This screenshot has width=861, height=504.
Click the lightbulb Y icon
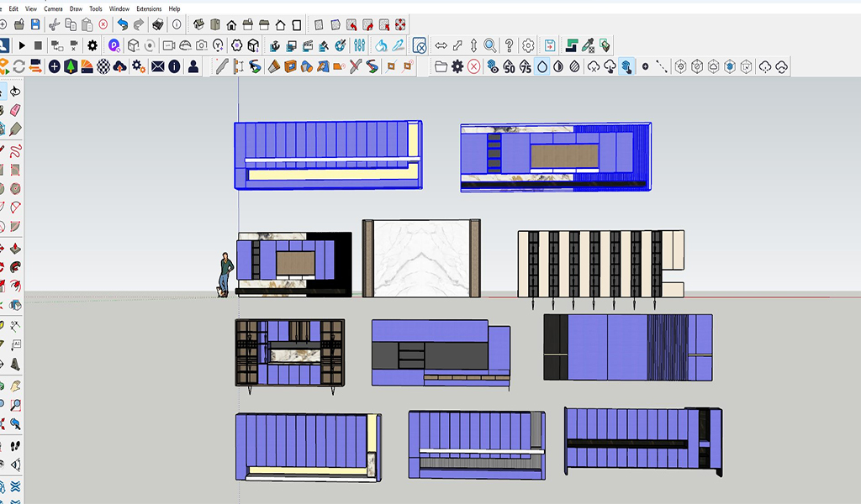(x=218, y=45)
